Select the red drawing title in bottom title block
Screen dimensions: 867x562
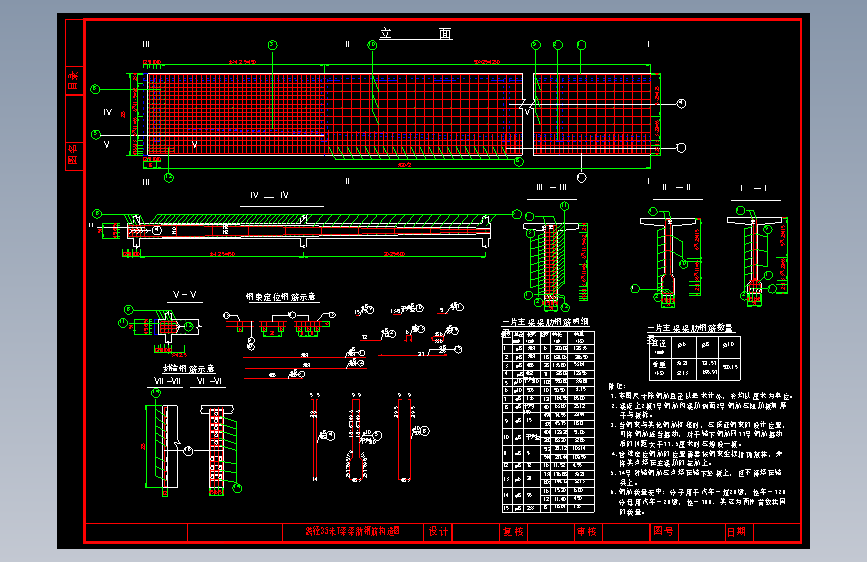pyautogui.click(x=352, y=532)
